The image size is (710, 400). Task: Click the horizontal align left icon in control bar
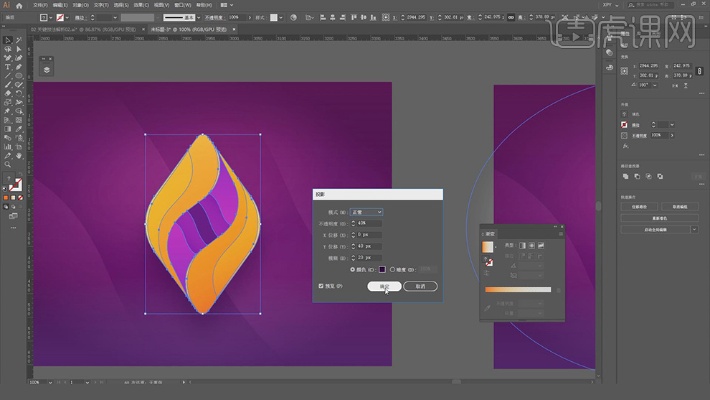pyautogui.click(x=323, y=17)
